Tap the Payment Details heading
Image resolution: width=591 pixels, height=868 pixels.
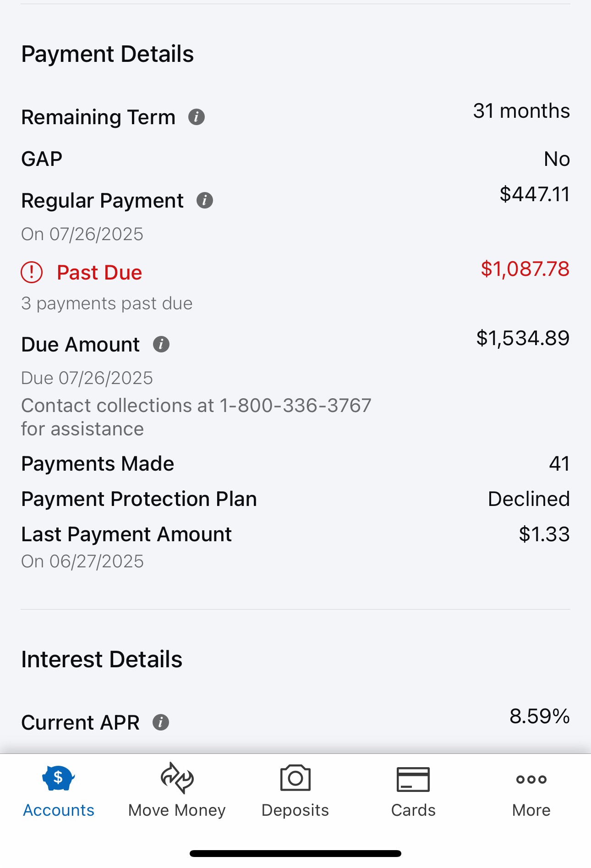pos(108,54)
